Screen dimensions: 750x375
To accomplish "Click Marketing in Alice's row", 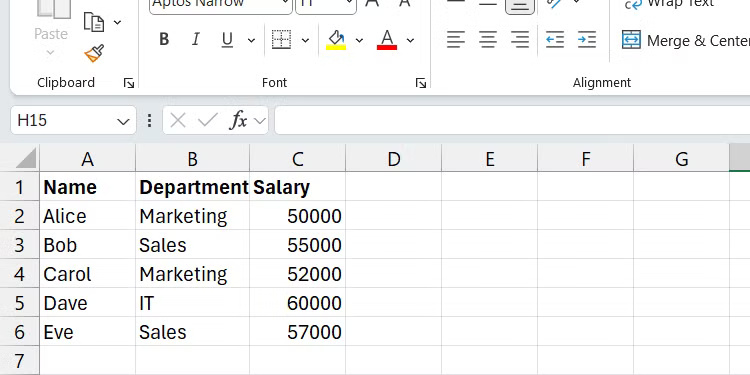I will tap(192, 216).
